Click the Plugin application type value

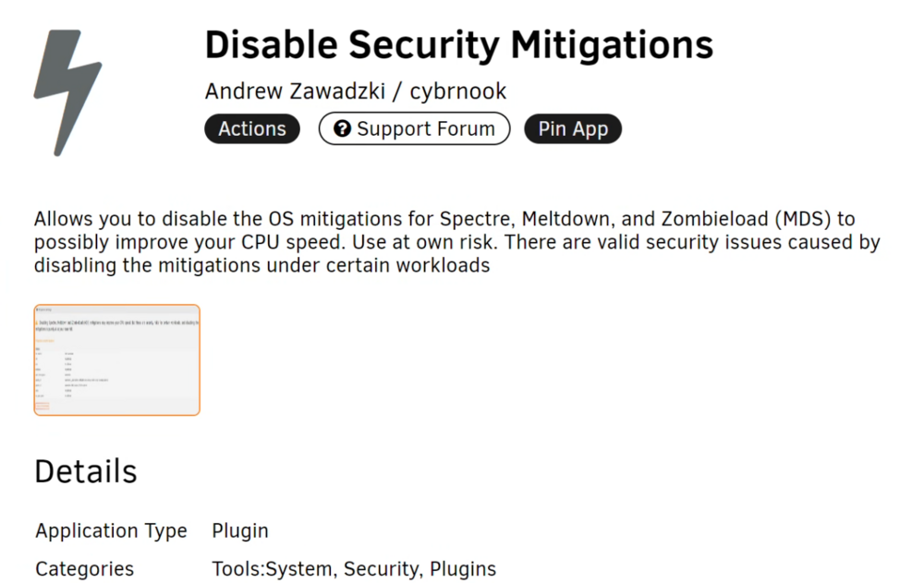(x=240, y=530)
